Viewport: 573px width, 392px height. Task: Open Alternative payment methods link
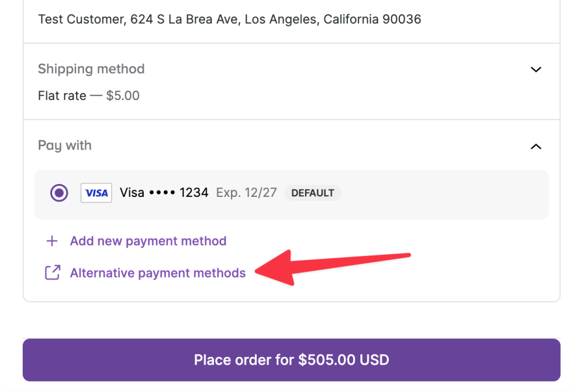click(x=157, y=273)
